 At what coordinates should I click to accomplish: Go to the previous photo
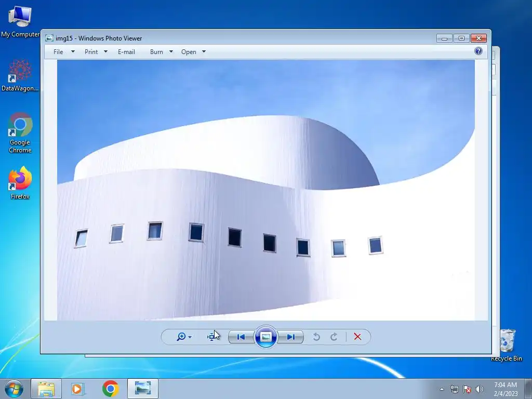(x=241, y=337)
